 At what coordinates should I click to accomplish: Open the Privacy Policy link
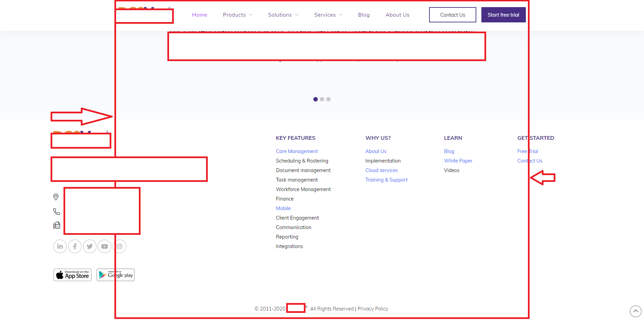pos(373,309)
